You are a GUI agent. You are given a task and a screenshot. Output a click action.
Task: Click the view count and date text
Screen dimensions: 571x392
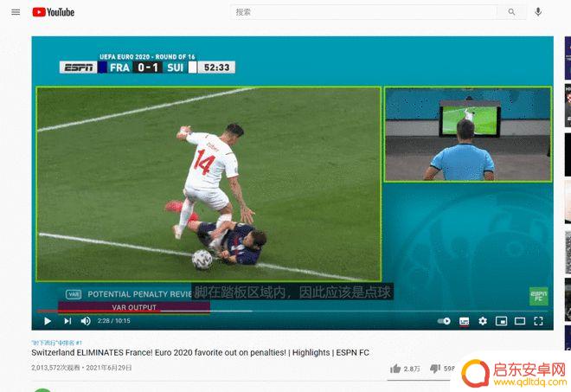81,368
